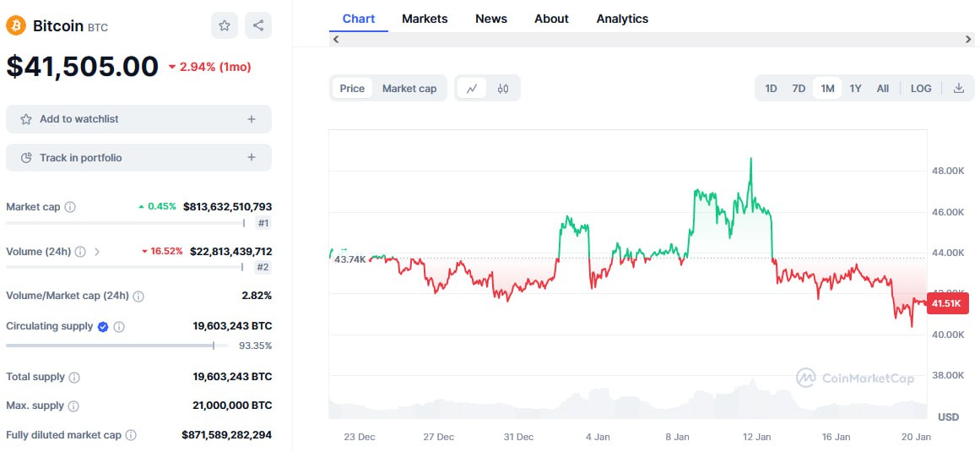Expand Volume (24h) chevron arrow
The height and width of the screenshot is (452, 980).
pos(97,252)
